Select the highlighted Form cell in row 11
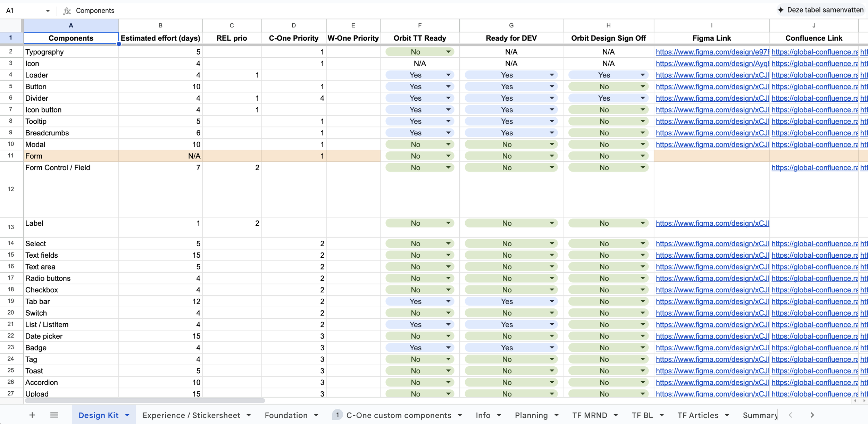Screen dimensions: 868x424 point(71,156)
